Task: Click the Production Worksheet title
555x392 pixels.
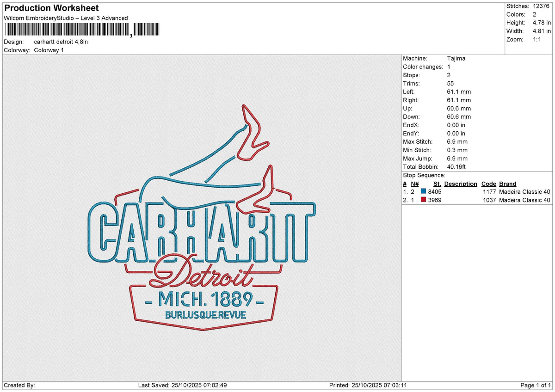Action: click(51, 8)
